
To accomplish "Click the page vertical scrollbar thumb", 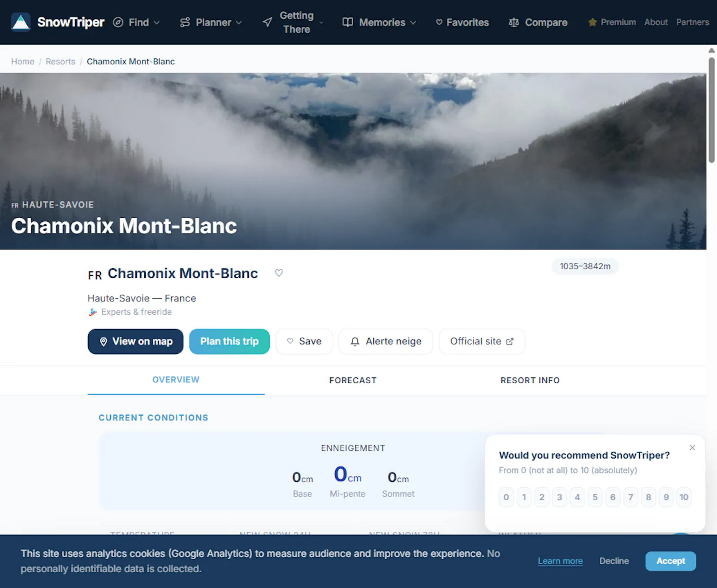I will pyautogui.click(x=712, y=110).
